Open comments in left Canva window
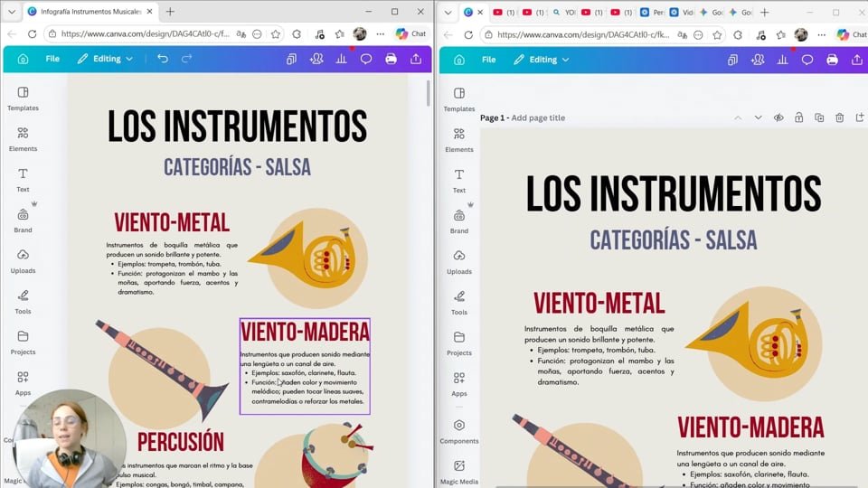The height and width of the screenshot is (488, 868). point(366,59)
